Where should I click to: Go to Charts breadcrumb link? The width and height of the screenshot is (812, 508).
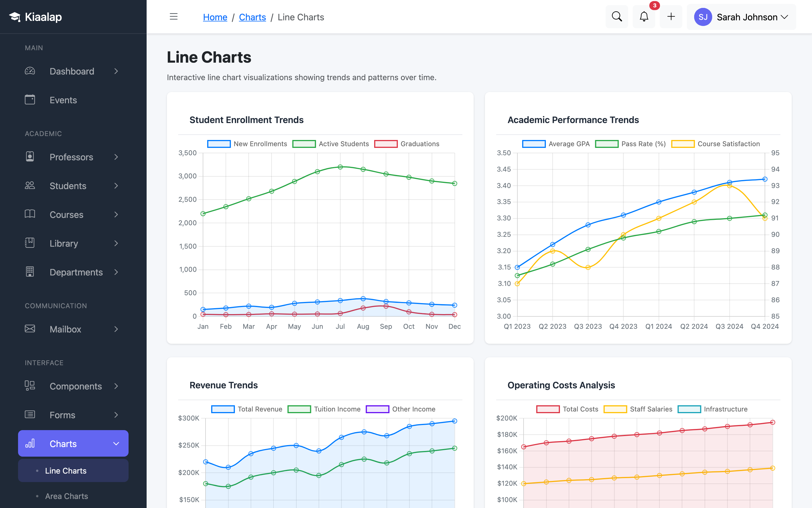tap(252, 17)
